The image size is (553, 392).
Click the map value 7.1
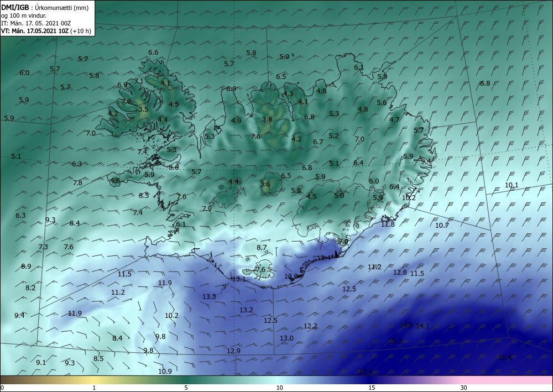pyautogui.click(x=139, y=81)
